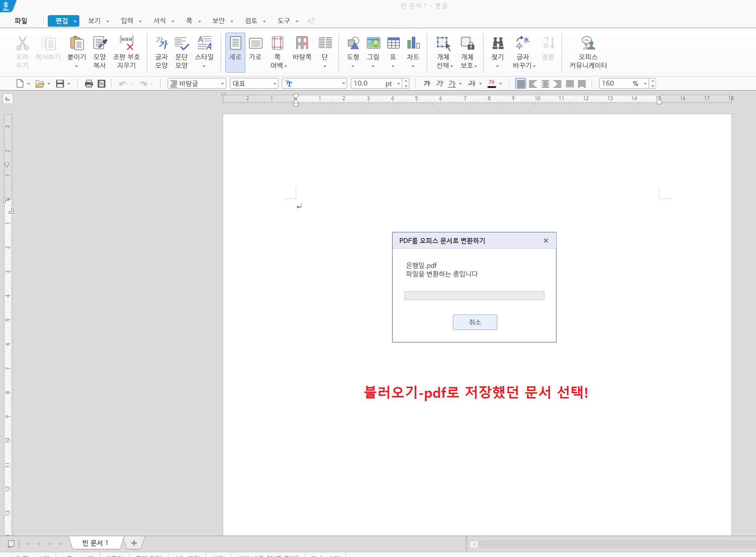Image resolution: width=756 pixels, height=557 pixels.
Task: Expand the 160 % line spacing dropdown
Action: click(x=645, y=84)
